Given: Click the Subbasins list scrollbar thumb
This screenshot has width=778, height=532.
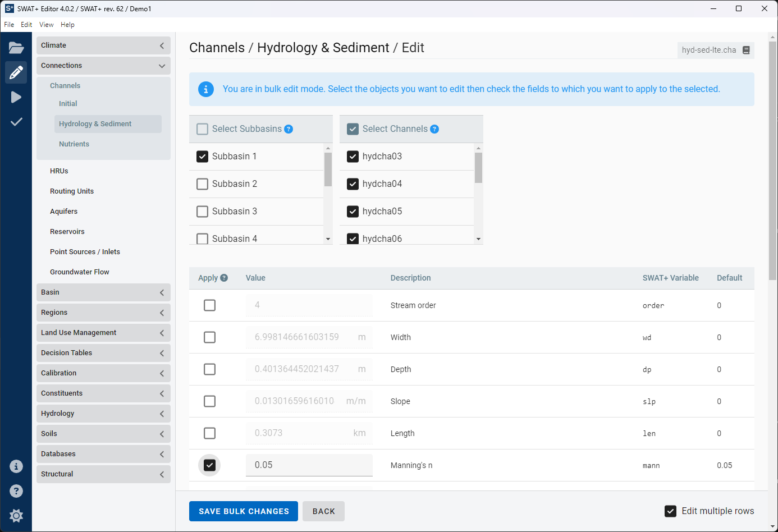Looking at the screenshot, I should (x=328, y=169).
